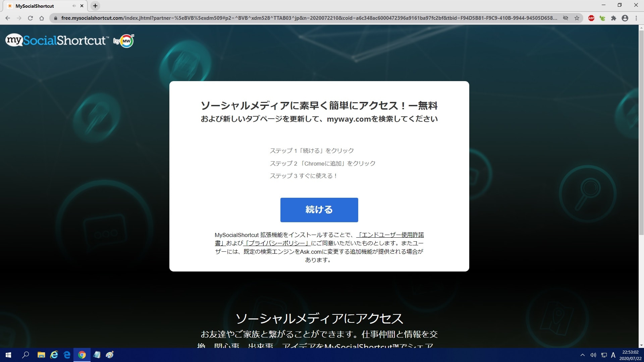The width and height of the screenshot is (644, 362).
Task: Click the page vertical scrollbar
Action: point(641,132)
